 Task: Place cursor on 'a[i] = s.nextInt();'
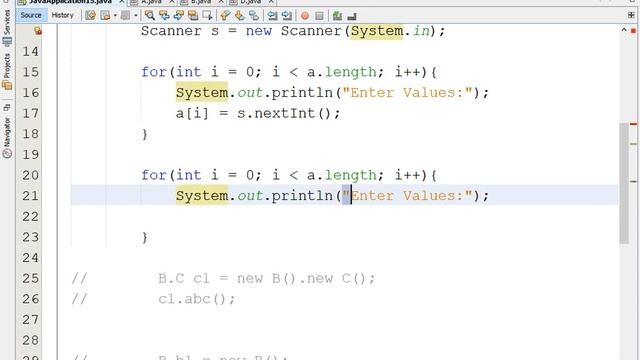258,113
